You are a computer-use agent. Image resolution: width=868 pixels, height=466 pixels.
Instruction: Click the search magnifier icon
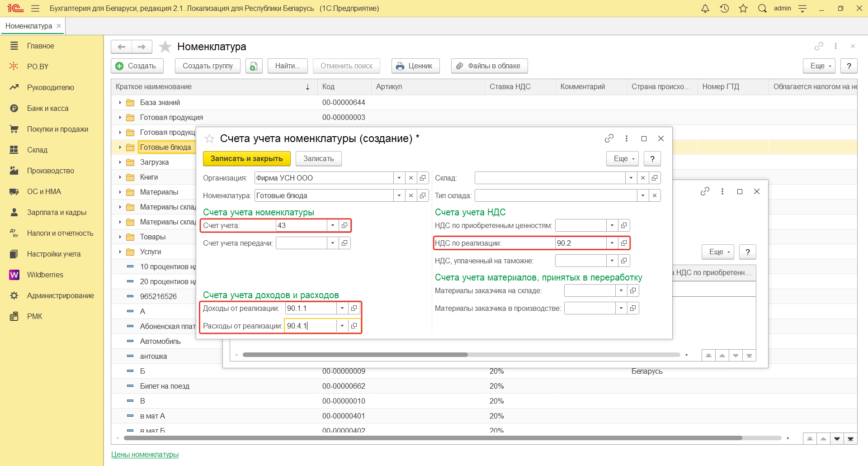pyautogui.click(x=762, y=9)
